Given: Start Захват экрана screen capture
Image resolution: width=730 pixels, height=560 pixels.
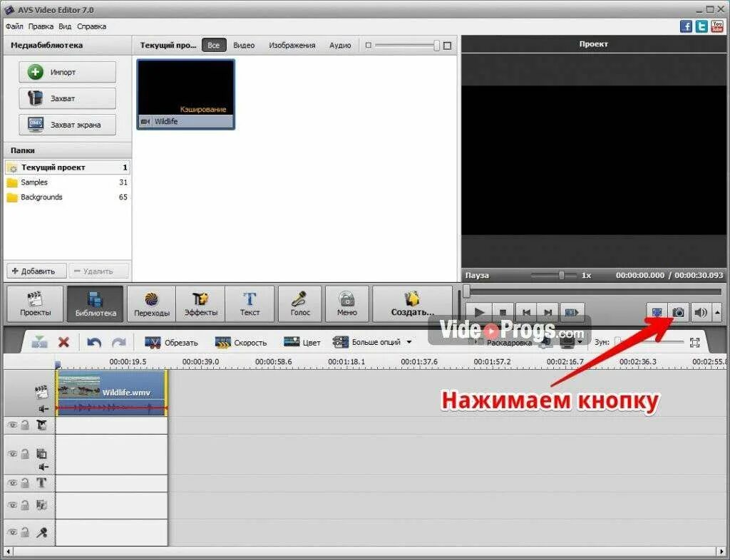Looking at the screenshot, I should coord(68,125).
